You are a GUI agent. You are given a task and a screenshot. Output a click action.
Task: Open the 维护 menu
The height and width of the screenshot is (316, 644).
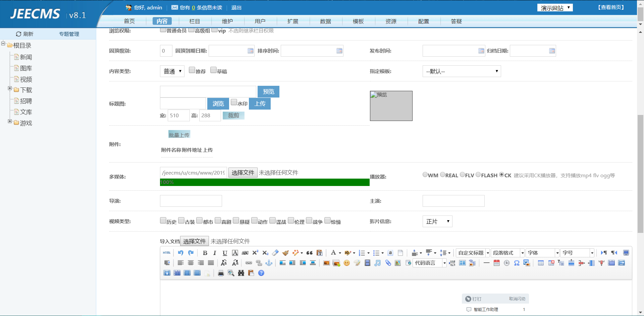(227, 21)
